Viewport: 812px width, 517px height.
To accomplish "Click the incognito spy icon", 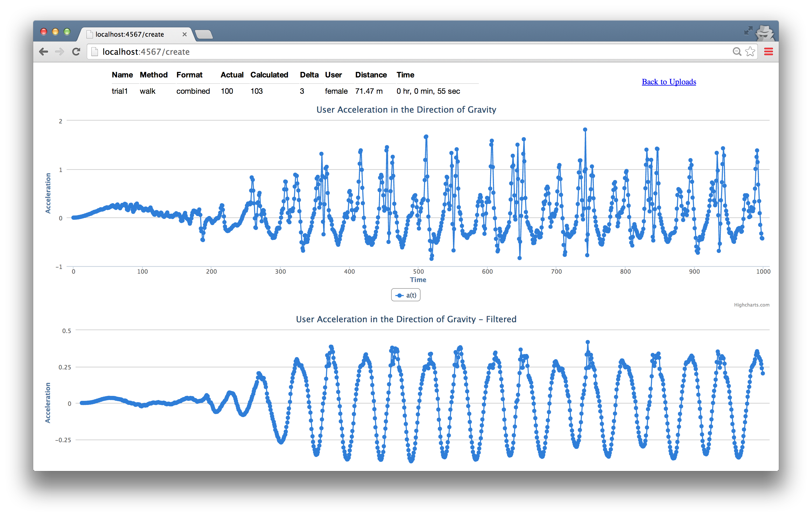I will coord(765,33).
